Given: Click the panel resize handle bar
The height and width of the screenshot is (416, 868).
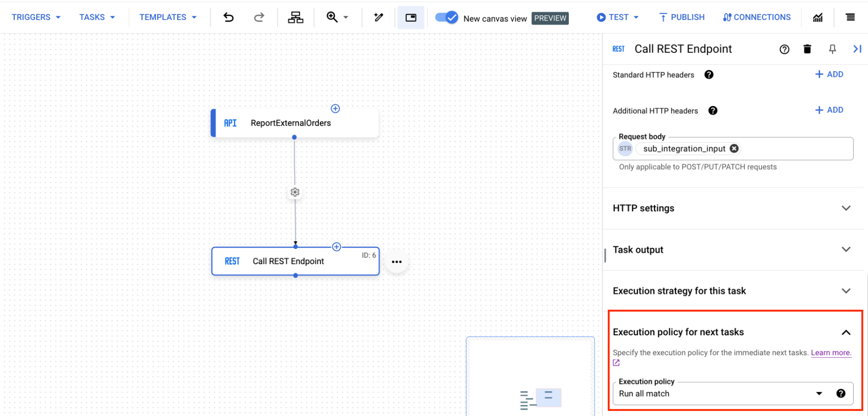Looking at the screenshot, I should click(x=605, y=255).
